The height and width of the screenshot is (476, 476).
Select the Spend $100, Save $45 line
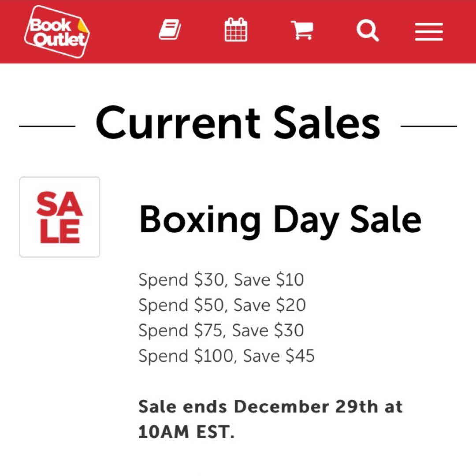click(x=227, y=356)
